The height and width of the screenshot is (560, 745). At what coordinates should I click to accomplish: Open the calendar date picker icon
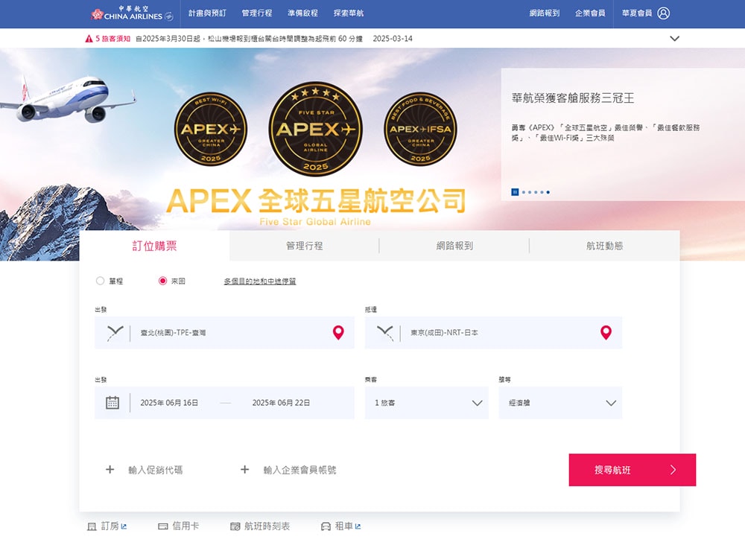[x=112, y=403]
